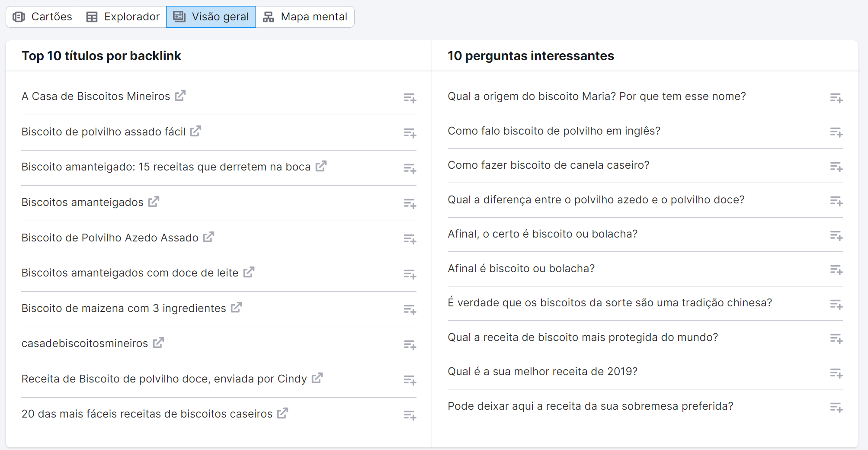Screen dimensions: 868x450
Task: Open external link icon for A Casa de Biscoitos Mineiros
Action: tap(180, 96)
